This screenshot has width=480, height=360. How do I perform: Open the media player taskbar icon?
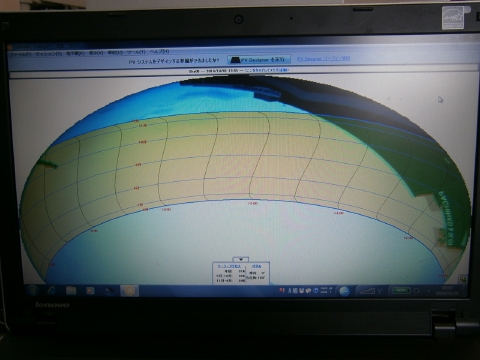tap(90, 291)
